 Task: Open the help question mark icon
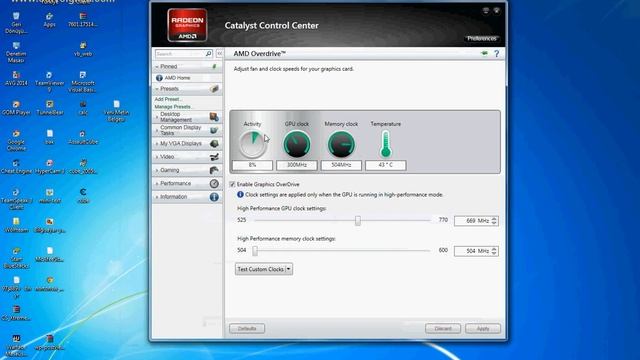(x=497, y=53)
